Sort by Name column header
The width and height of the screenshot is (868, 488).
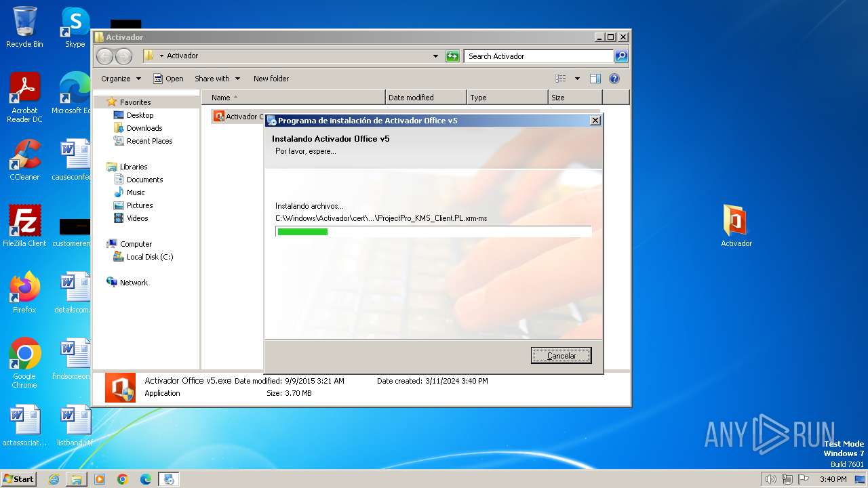click(293, 98)
